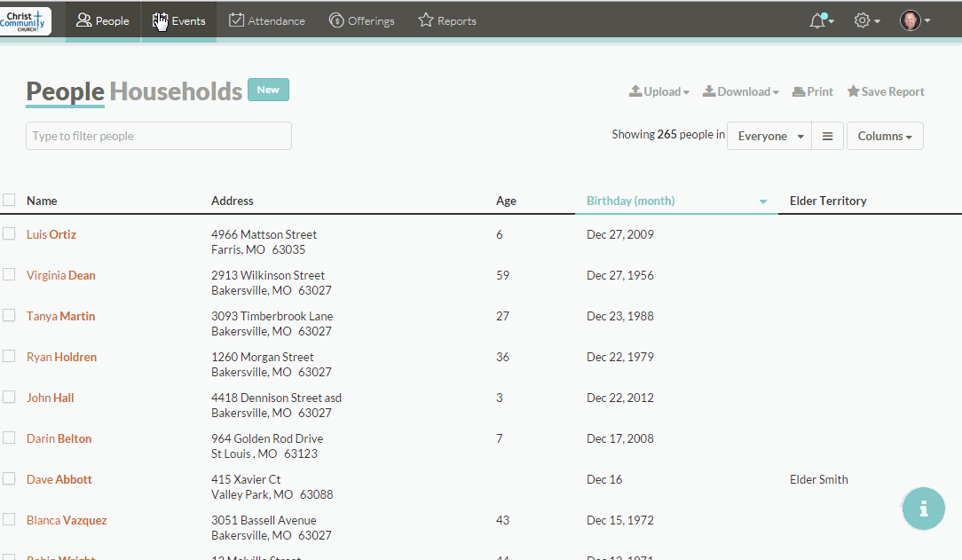Viewport: 962px width, 560px height.
Task: Click the Christ Community Church logo
Action: [27, 20]
